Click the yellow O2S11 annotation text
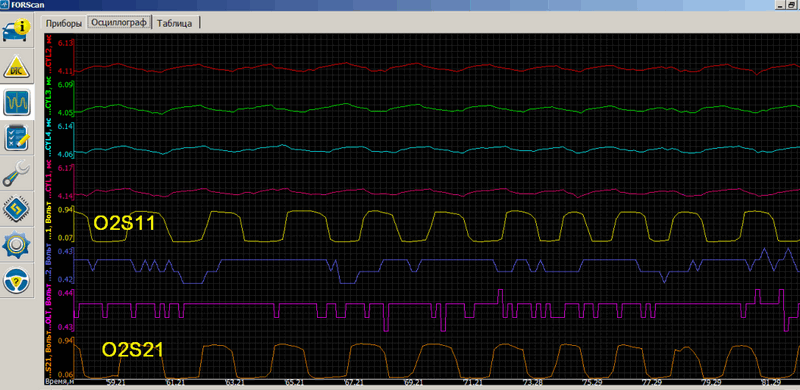Viewport: 800px width, 390px height. click(124, 223)
